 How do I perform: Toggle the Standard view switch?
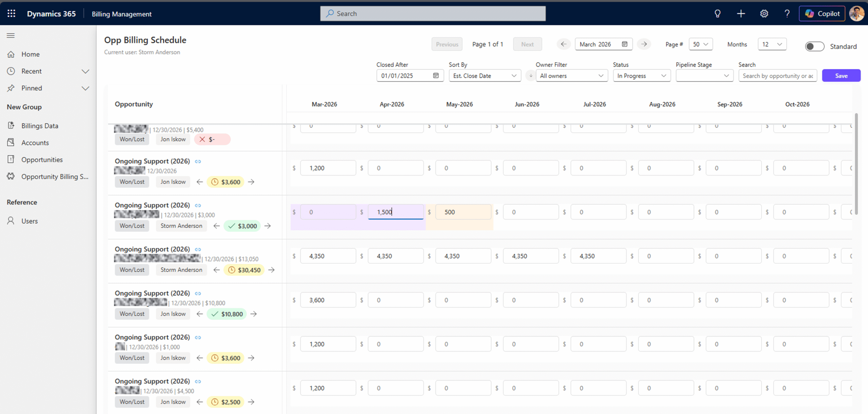click(814, 46)
